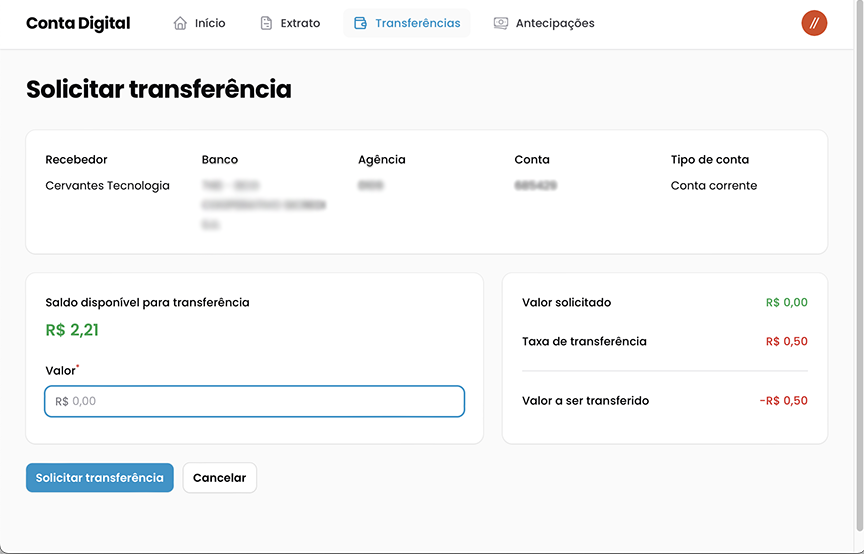This screenshot has height=554, width=864.
Task: Go to the Início tab label
Action: (x=210, y=23)
